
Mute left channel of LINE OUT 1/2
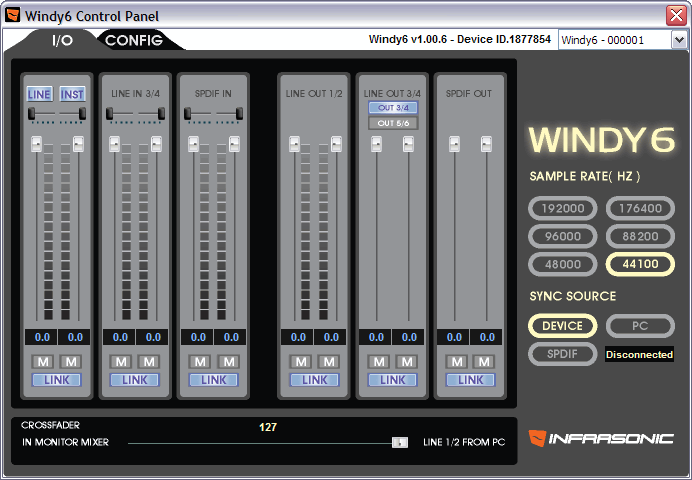301,362
